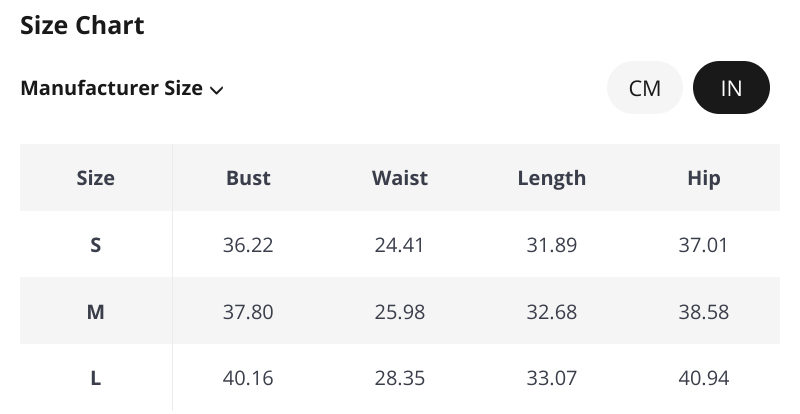Click the Hip column header
This screenshot has width=800, height=414.
coord(704,178)
